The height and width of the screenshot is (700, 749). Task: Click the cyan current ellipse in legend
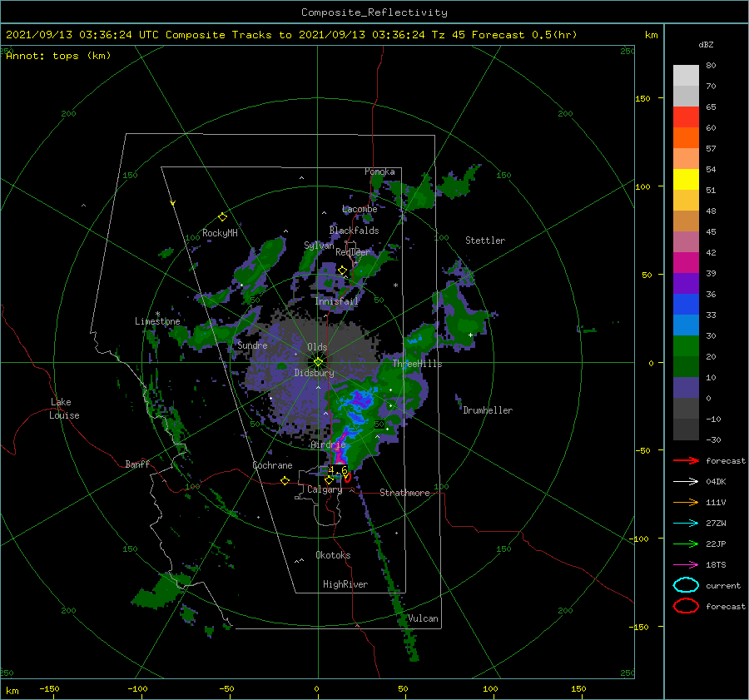pyautogui.click(x=686, y=585)
